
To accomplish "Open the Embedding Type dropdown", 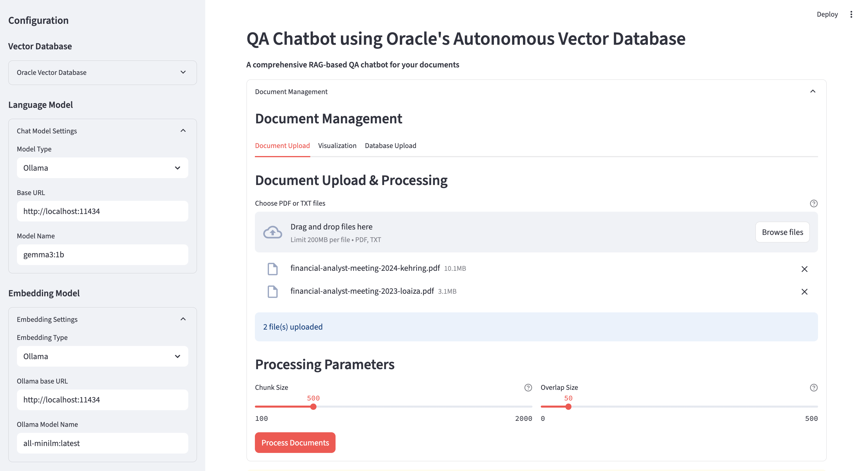I will (102, 356).
